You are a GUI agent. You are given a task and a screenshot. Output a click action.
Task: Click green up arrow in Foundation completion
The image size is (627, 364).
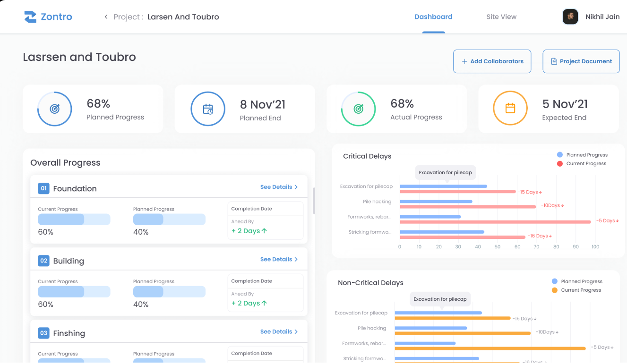(264, 231)
